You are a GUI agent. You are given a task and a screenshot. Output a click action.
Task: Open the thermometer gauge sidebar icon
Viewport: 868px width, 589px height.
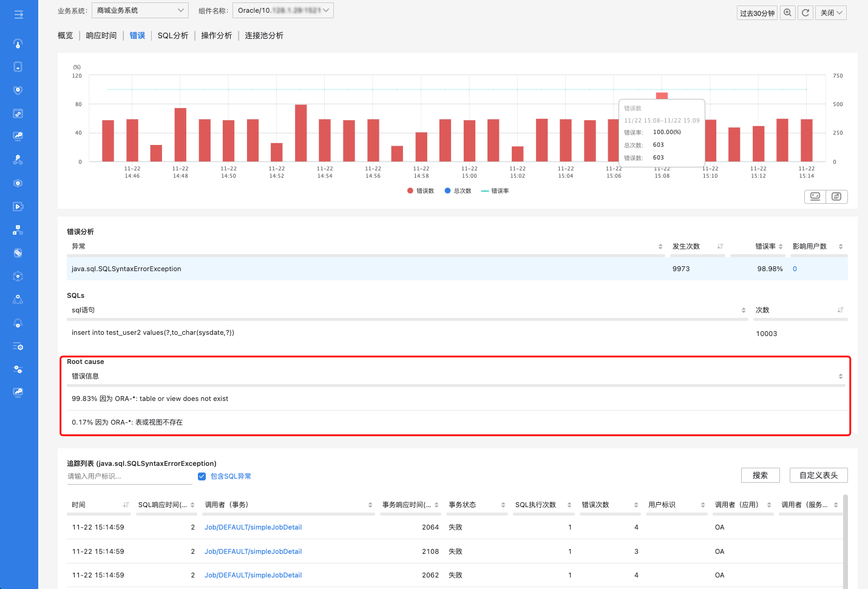coord(18,44)
